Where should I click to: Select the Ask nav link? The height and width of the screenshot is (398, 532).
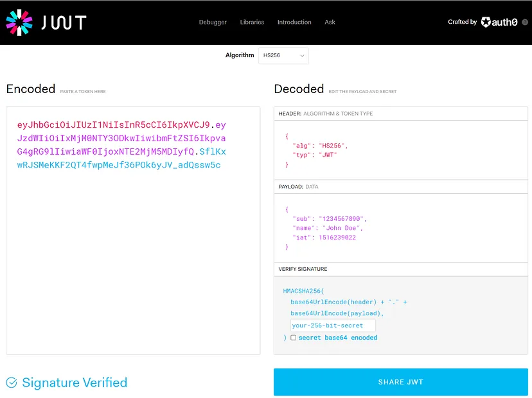click(330, 22)
